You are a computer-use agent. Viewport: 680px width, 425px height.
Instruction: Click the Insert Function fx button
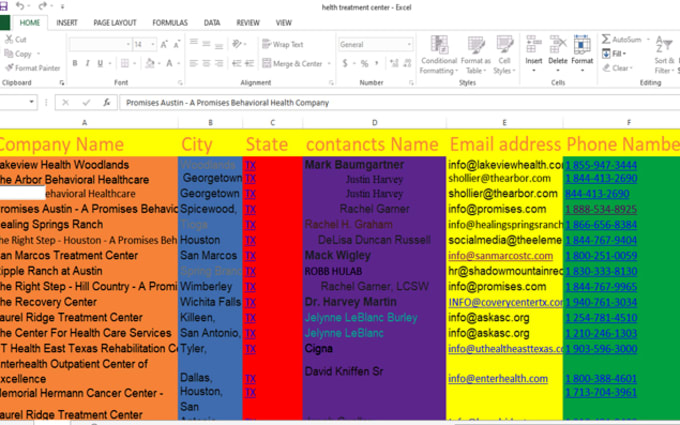(x=107, y=103)
